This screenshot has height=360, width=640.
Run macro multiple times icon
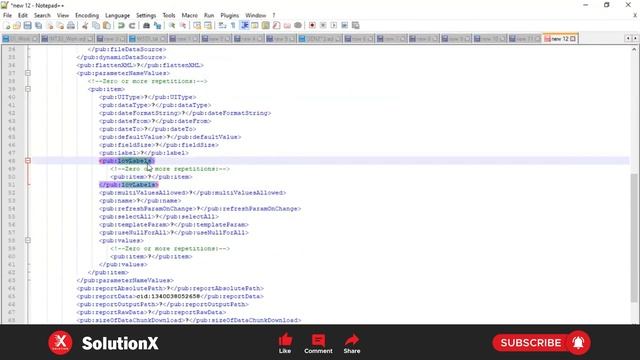coord(344,26)
